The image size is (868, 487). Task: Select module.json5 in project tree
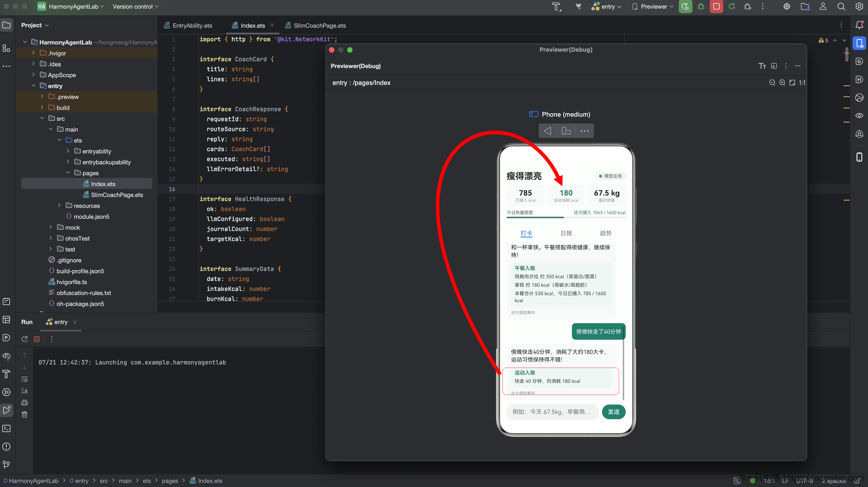point(88,217)
